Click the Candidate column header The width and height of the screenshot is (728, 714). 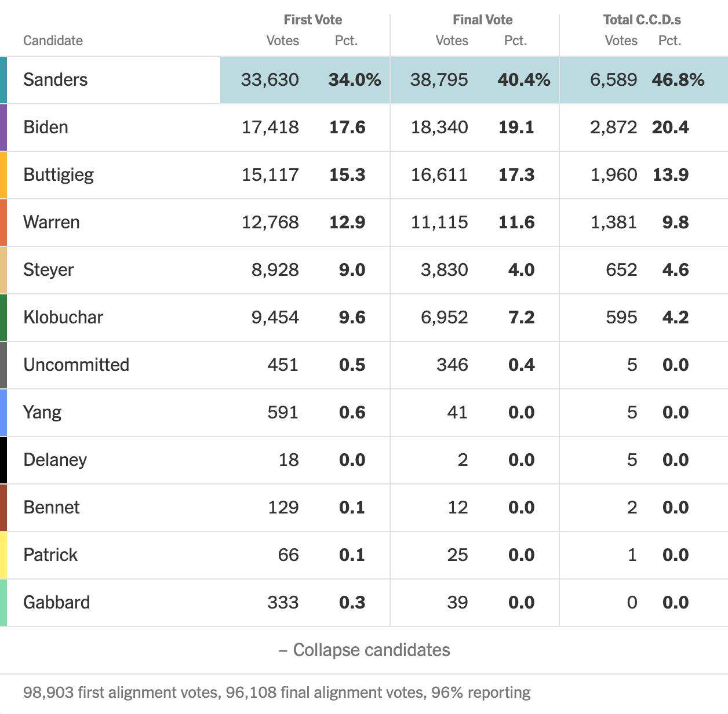53,41
